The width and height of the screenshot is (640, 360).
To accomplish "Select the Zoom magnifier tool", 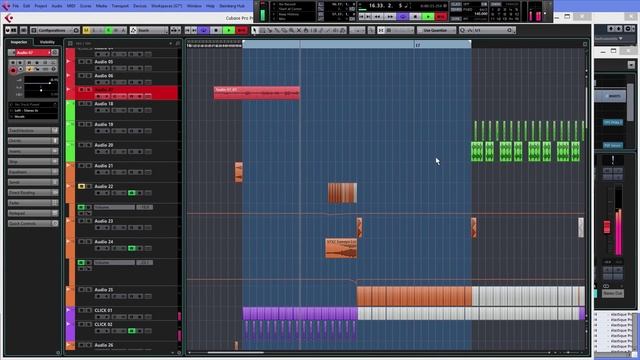I will pyautogui.click(x=291, y=30).
